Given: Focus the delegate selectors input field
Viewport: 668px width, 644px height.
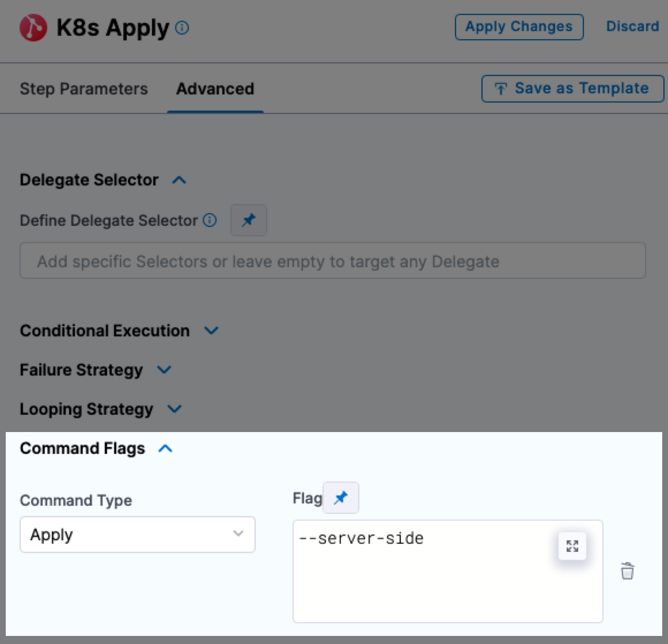Looking at the screenshot, I should pos(333,262).
